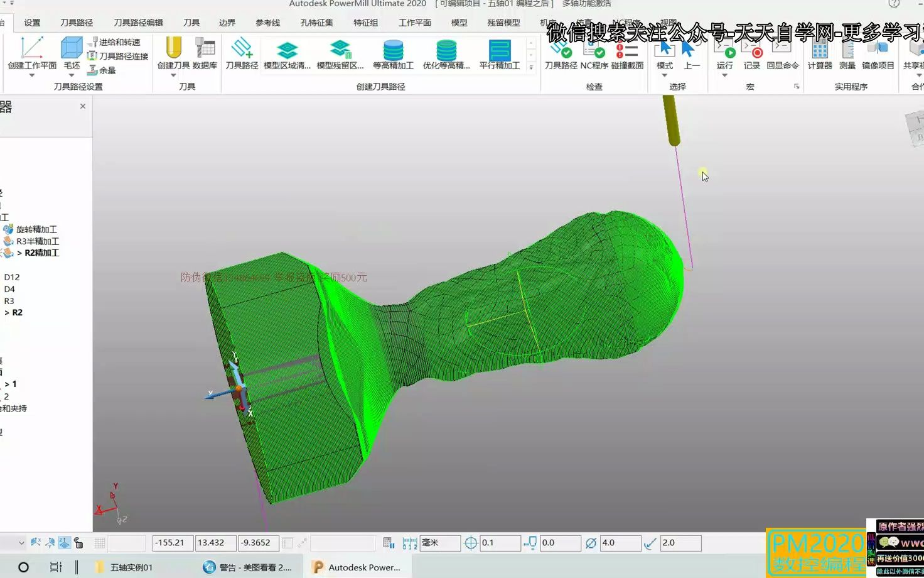This screenshot has width=924, height=578.
Task: Select the D12 tool in tree
Action: coord(12,277)
